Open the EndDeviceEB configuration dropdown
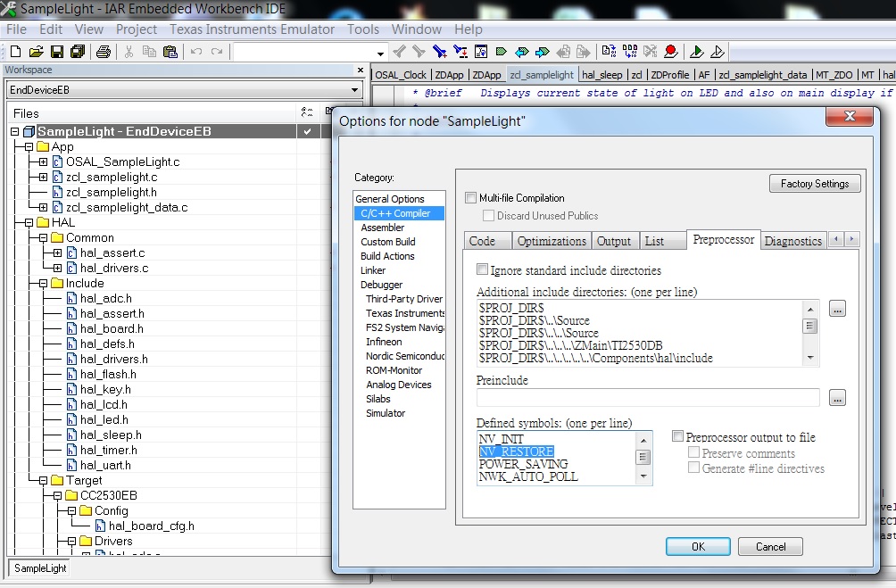 click(354, 90)
